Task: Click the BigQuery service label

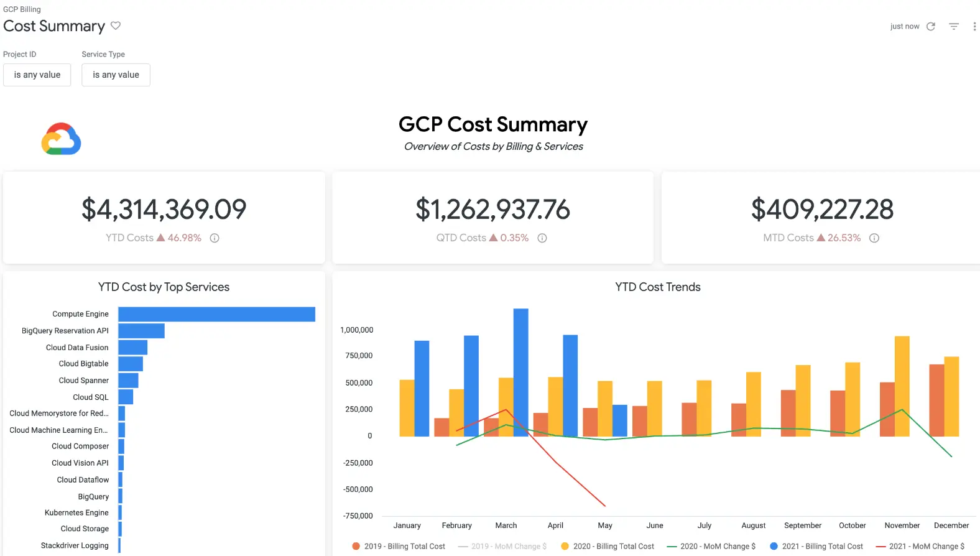Action: [x=93, y=496]
